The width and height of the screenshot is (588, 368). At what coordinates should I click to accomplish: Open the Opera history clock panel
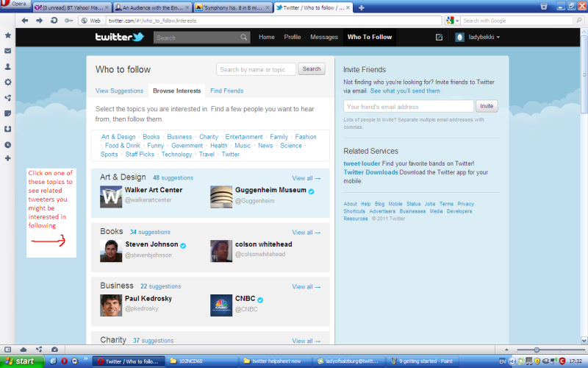click(x=7, y=144)
